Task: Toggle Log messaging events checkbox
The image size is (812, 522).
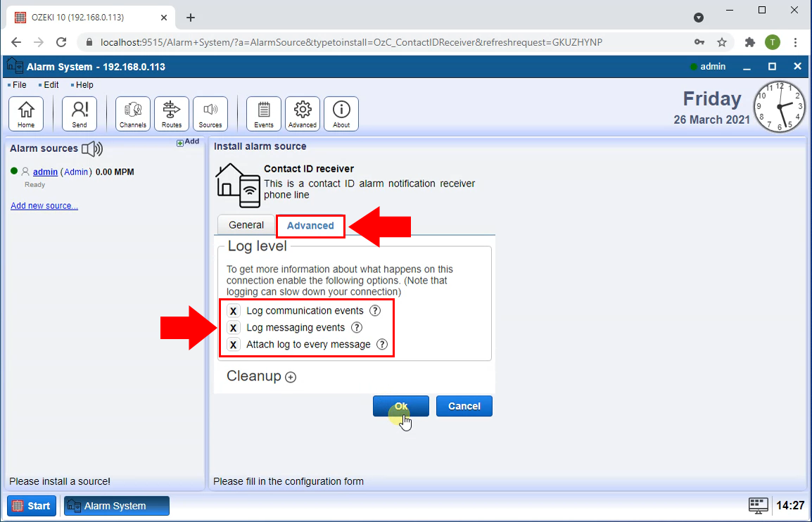Action: point(234,328)
